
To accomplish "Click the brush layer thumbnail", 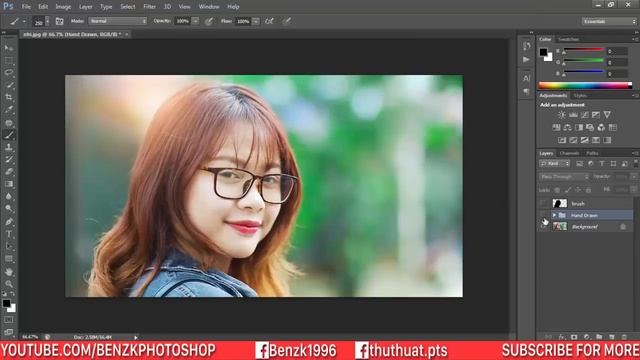I will 560,203.
